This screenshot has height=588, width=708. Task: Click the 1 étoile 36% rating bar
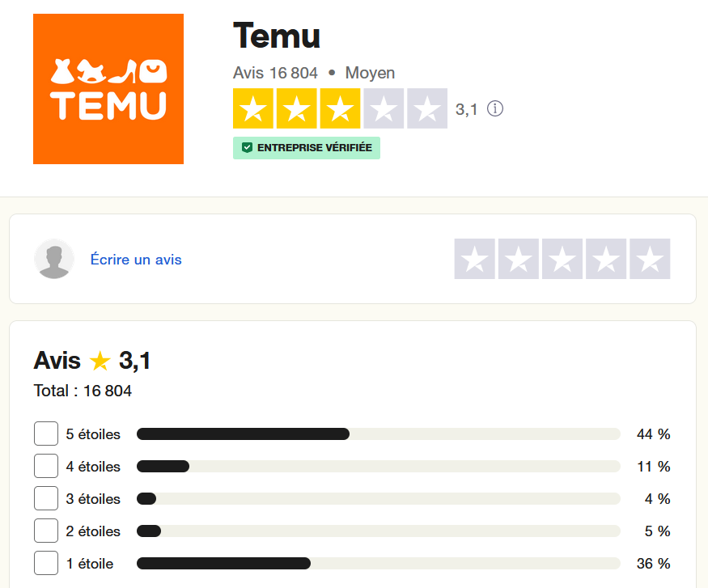[x=378, y=564]
